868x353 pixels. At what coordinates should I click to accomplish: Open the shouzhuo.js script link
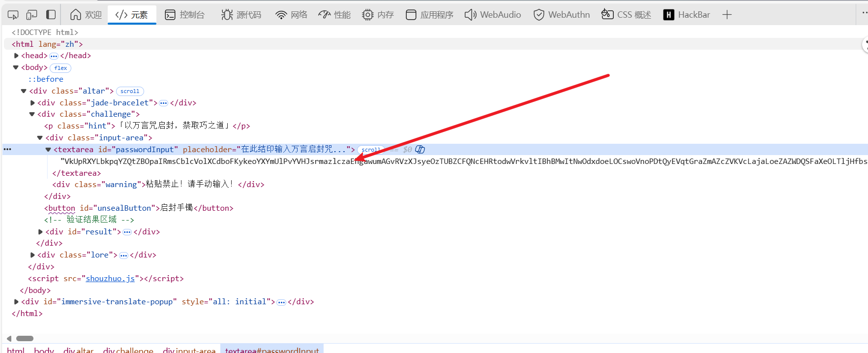[110, 279]
